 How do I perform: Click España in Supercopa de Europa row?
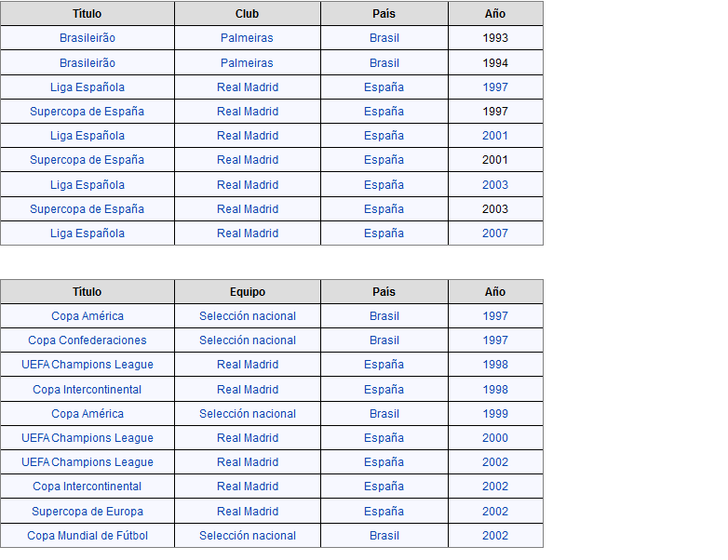point(384,511)
